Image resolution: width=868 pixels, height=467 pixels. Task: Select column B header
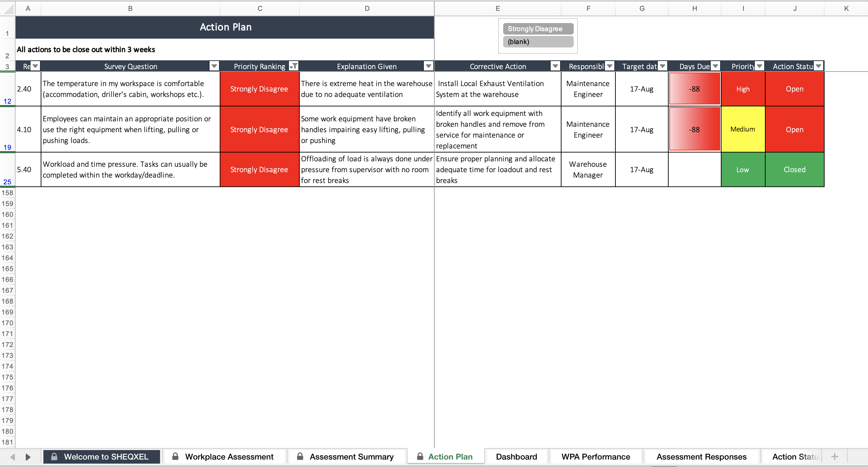coord(131,8)
